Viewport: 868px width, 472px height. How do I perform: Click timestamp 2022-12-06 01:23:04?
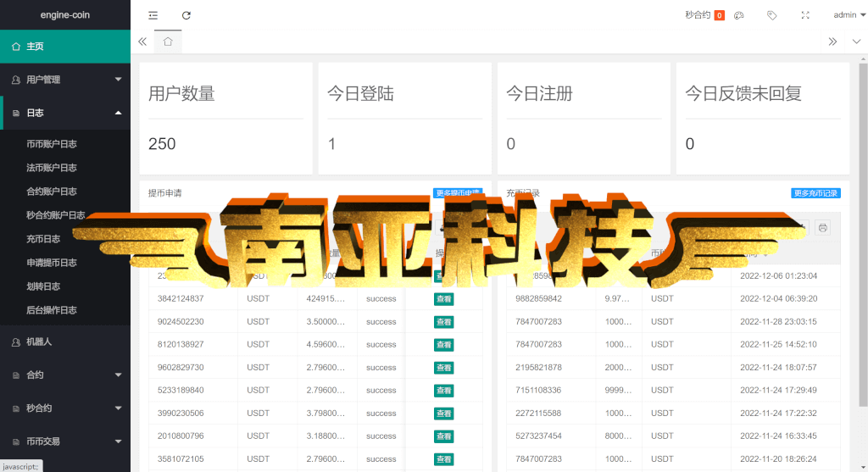coord(778,275)
